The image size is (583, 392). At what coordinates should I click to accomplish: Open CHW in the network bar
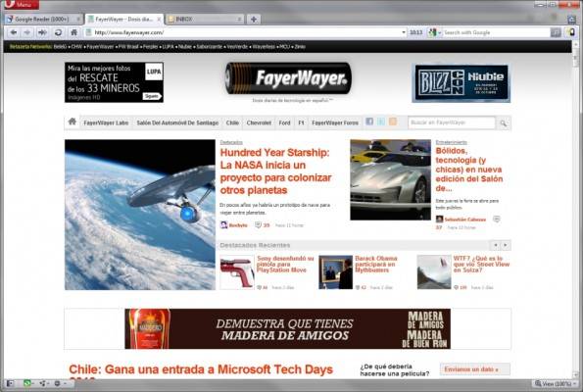76,47
